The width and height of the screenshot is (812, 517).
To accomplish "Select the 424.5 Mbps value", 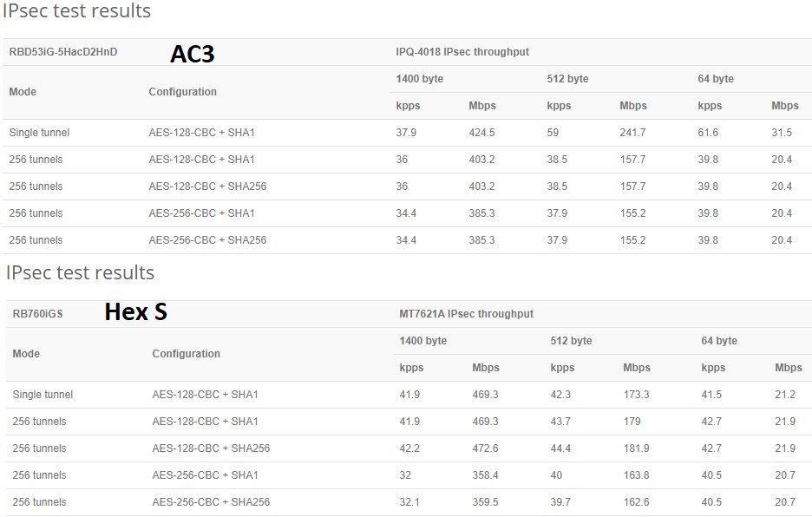I will click(481, 133).
